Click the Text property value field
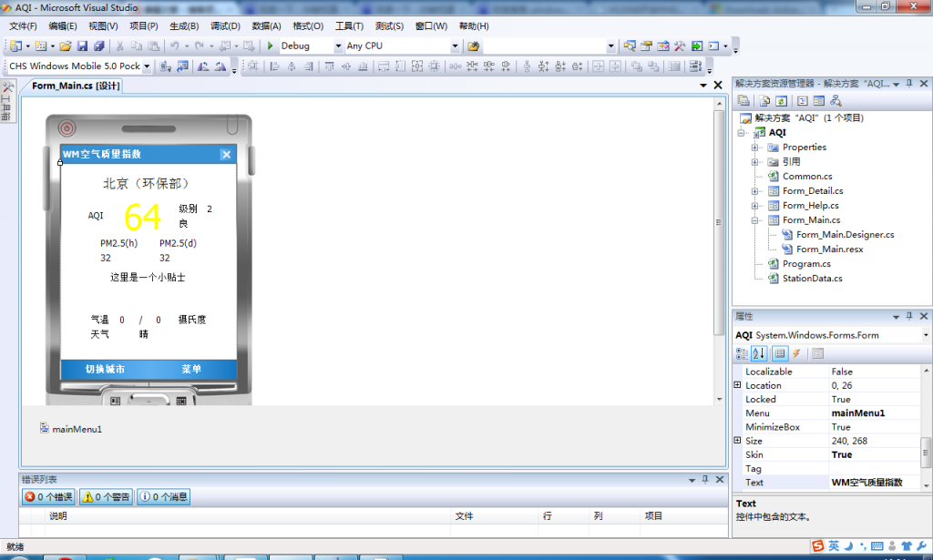This screenshot has width=933, height=560. coord(875,483)
